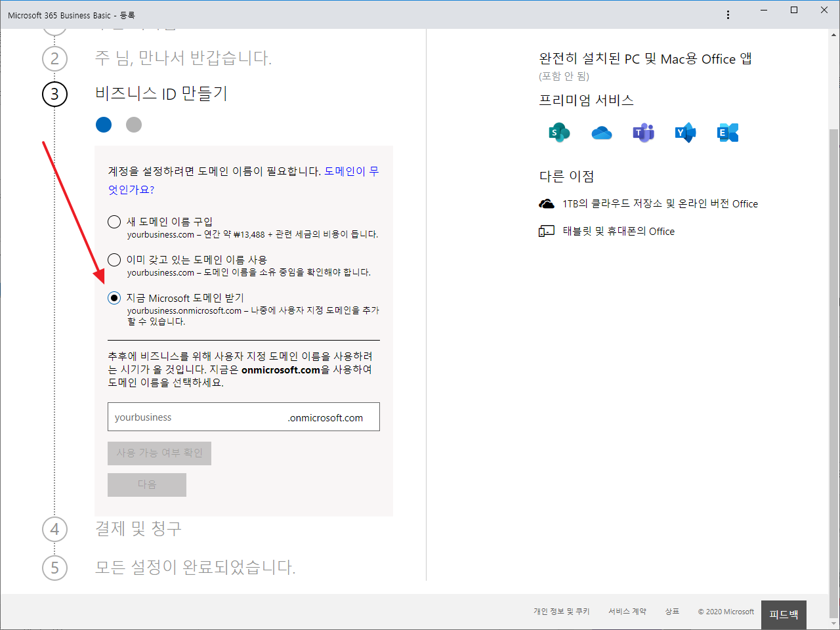
Task: Open '상표' footer link
Action: click(x=672, y=612)
